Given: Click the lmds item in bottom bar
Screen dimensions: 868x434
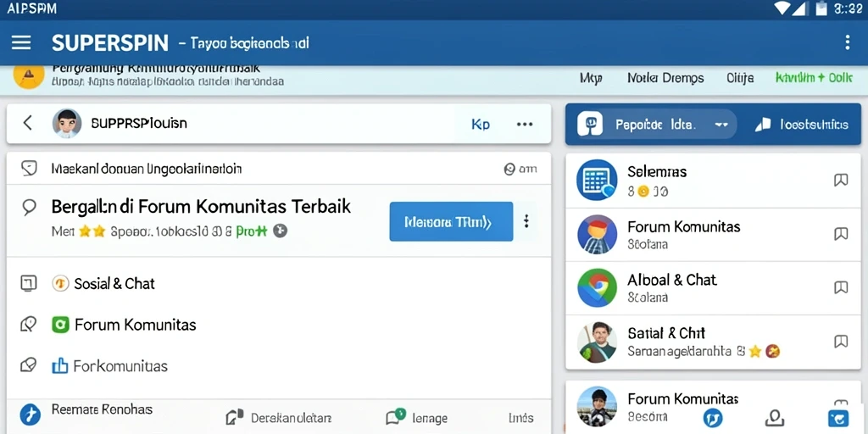Looking at the screenshot, I should pyautogui.click(x=521, y=418).
